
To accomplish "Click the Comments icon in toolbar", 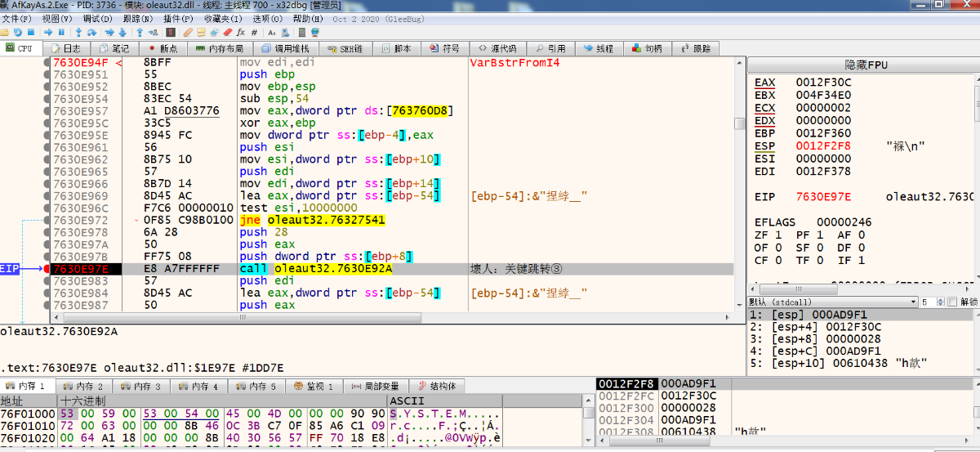I will point(202,33).
